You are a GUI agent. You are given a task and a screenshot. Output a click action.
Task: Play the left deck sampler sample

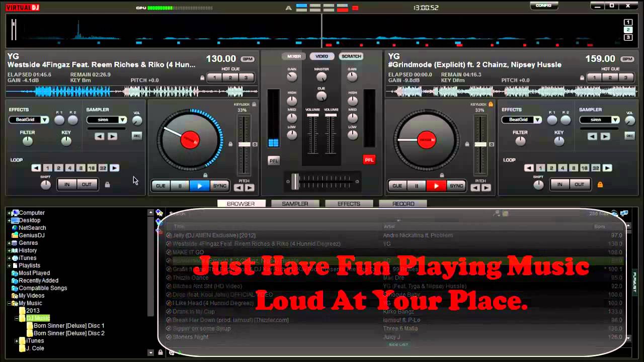tap(112, 136)
